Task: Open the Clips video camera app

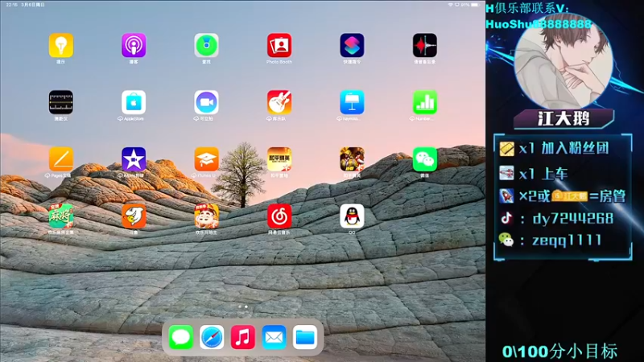Action: tap(206, 102)
